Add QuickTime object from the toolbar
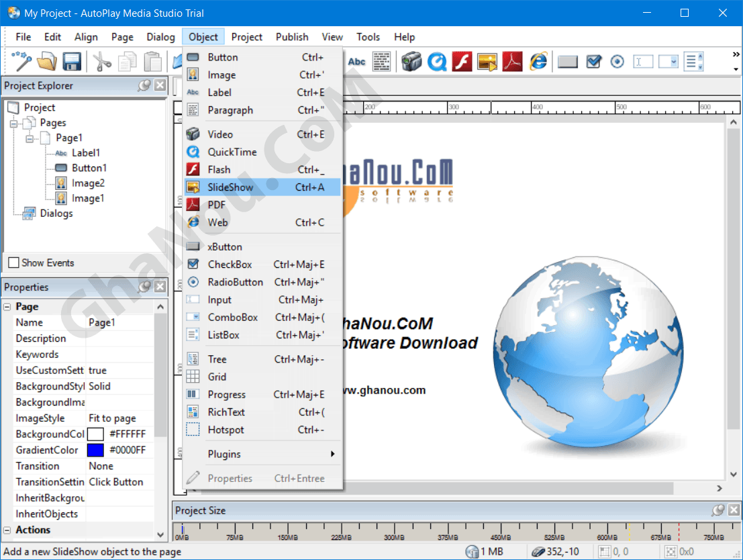The image size is (743, 560). tap(437, 62)
